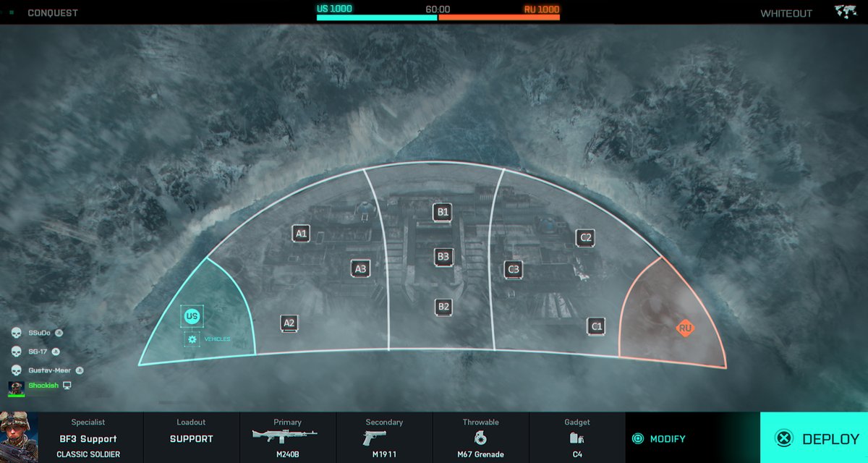Click the CONQUEST game mode label

(53, 13)
